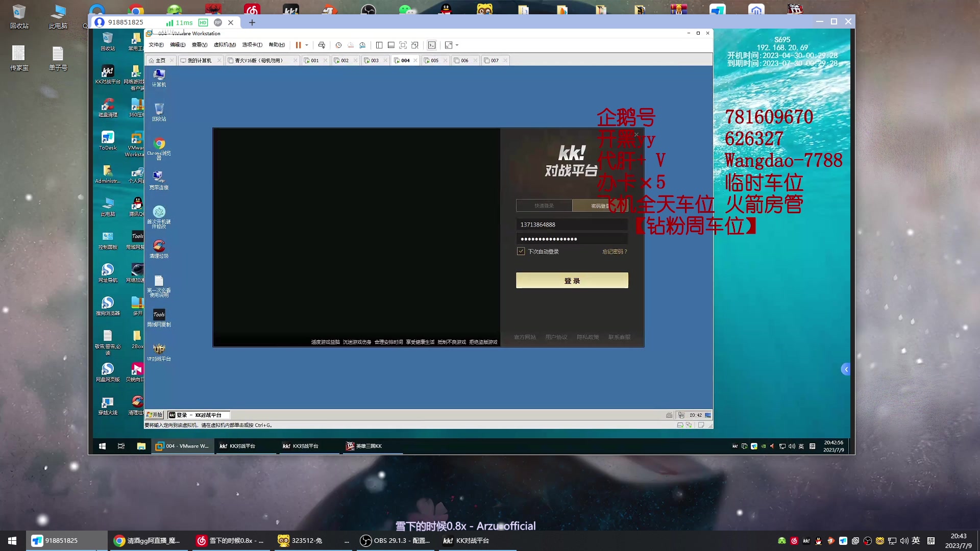Screen dimensions: 980x551
Task: Open the 文件(F) menu in VMware
Action: 156,45
